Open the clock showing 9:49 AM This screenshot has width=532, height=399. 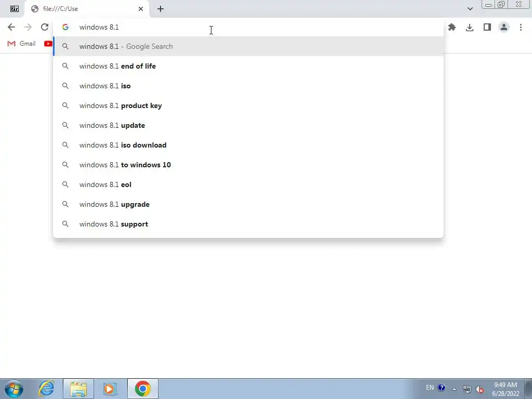click(x=506, y=389)
